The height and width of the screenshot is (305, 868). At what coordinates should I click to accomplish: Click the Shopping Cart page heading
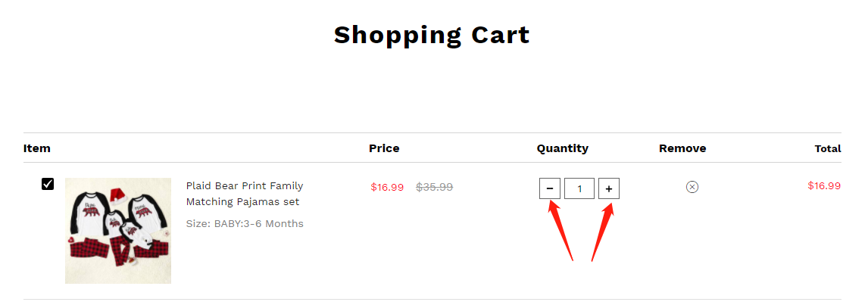tap(432, 35)
